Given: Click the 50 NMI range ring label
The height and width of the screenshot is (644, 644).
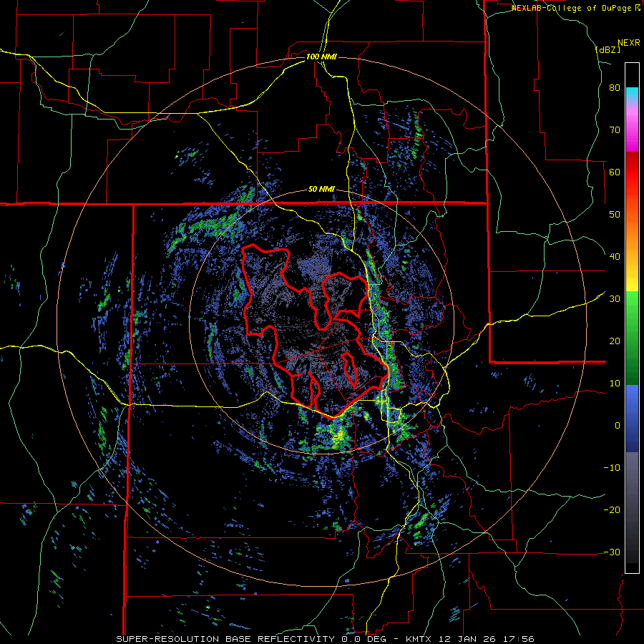Looking at the screenshot, I should pyautogui.click(x=321, y=190).
